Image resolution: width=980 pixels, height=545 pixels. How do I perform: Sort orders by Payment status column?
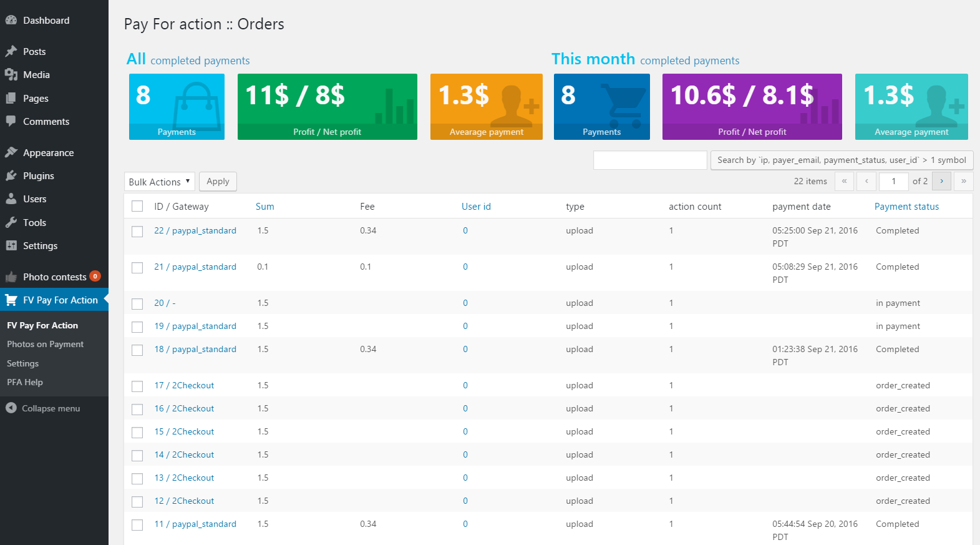coord(906,206)
